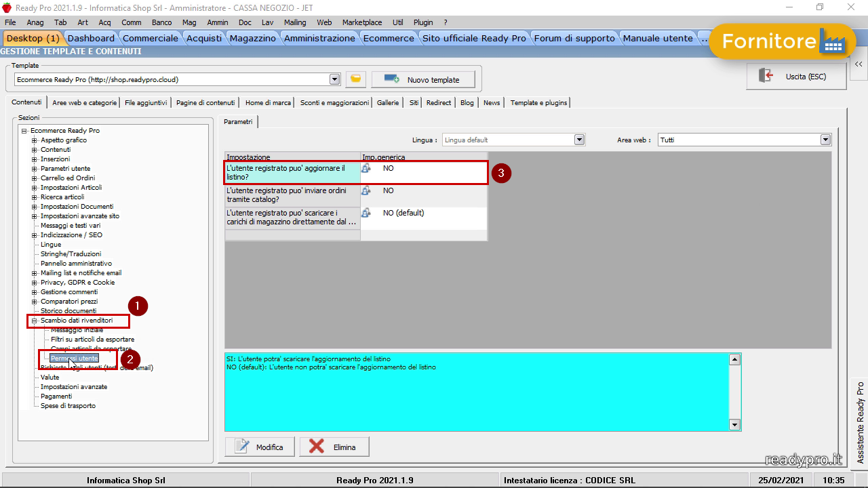Viewport: 868px width, 488px height.
Task: Select the Valute tree item
Action: (x=50, y=378)
